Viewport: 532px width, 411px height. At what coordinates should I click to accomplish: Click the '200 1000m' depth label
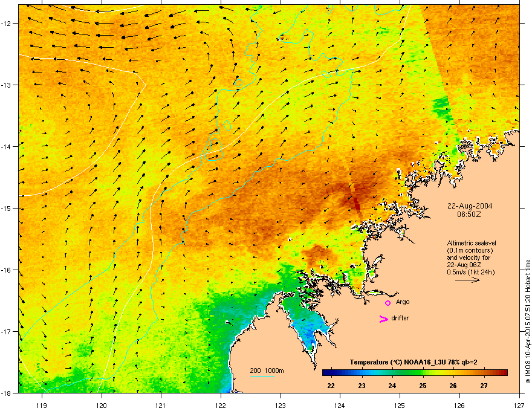point(267,371)
